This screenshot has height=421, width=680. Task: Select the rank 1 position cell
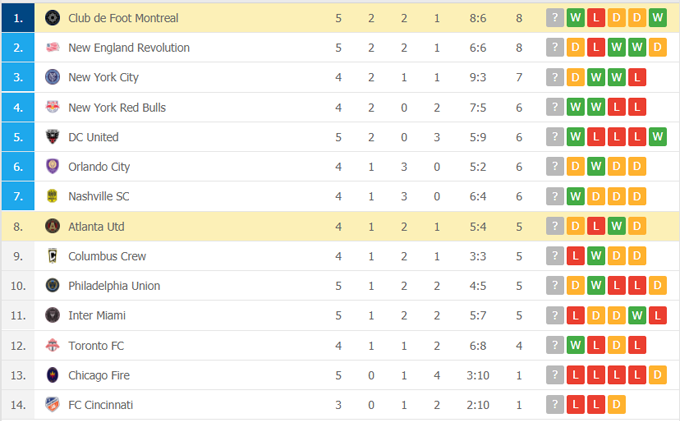[19, 18]
